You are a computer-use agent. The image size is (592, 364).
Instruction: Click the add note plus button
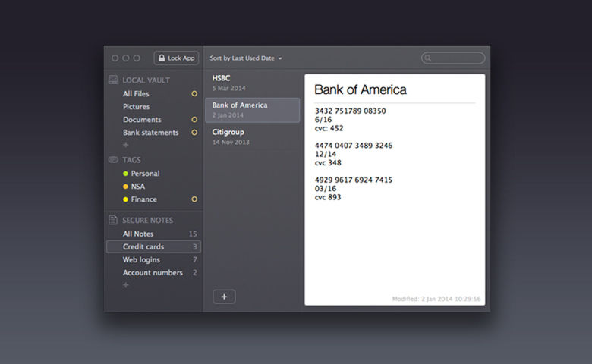point(224,297)
